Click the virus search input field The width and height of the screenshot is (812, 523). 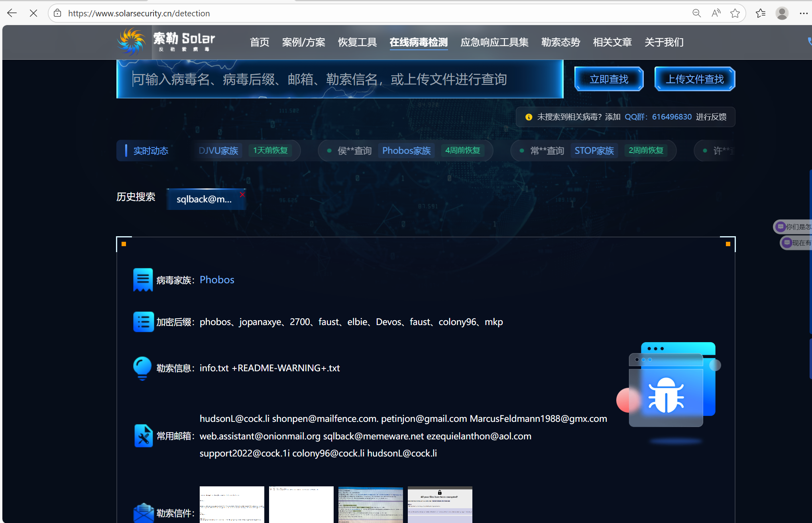(x=339, y=79)
